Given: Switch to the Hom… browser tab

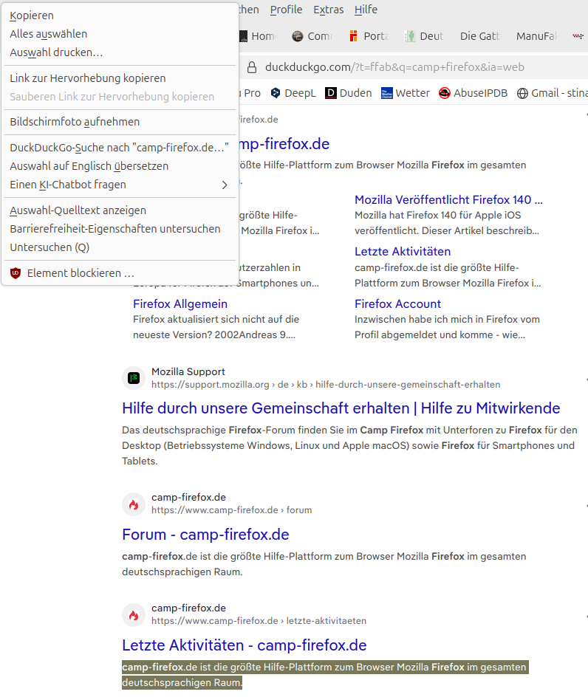Looking at the screenshot, I should point(259,36).
